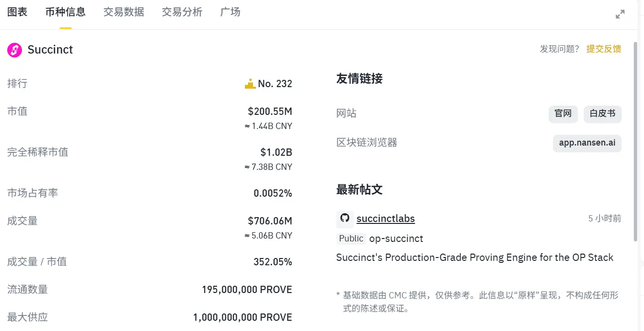Click the 发现问题? prompt text

559,49
